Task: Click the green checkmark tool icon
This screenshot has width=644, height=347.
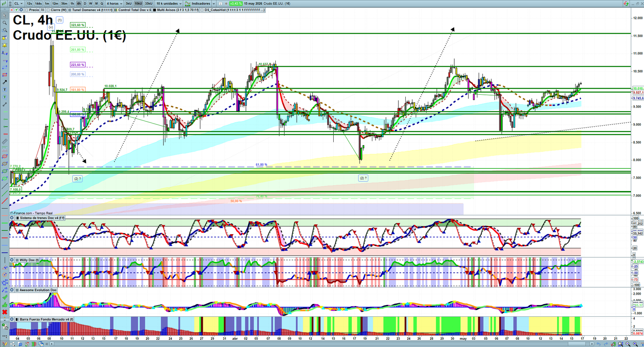Action: pyautogui.click(x=5, y=297)
